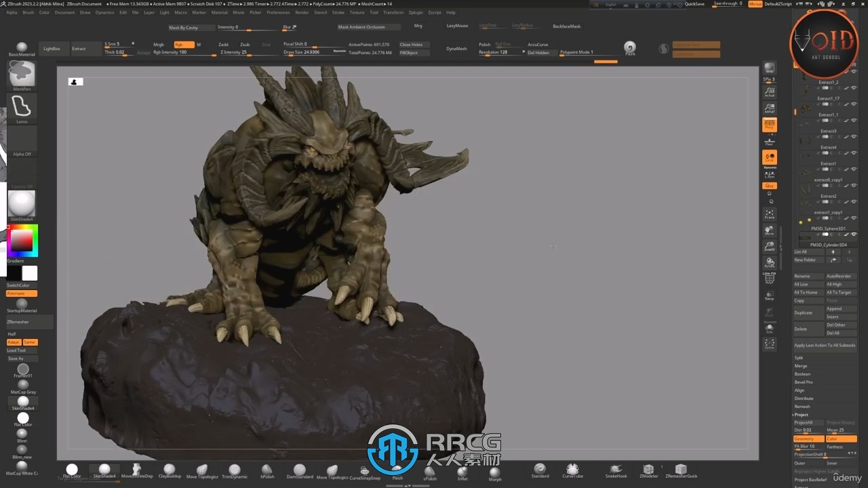This screenshot has width=868, height=488.
Task: Open the Alpha Off selector
Action: tap(22, 141)
